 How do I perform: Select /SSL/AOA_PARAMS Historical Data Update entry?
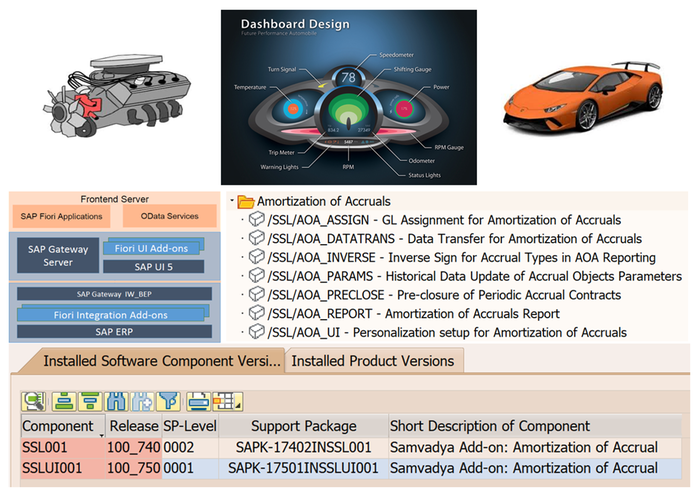point(475,276)
